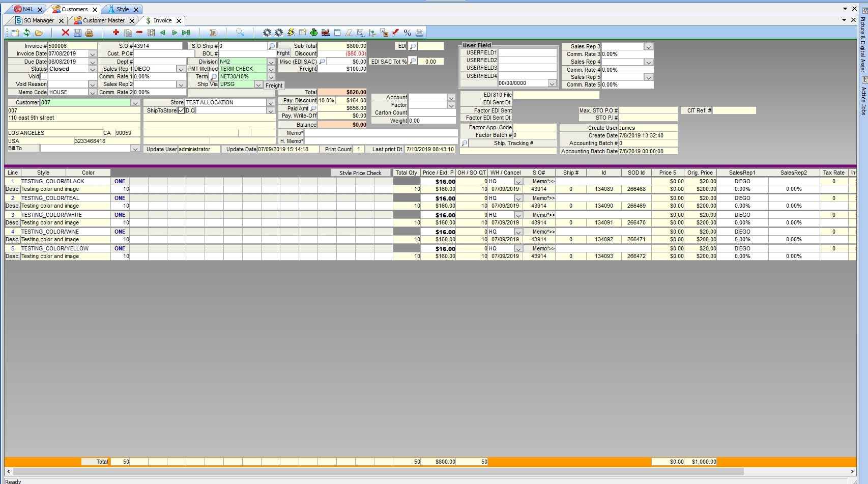
Task: Click the horizontal scrollbar track at bottom
Action: click(x=430, y=472)
